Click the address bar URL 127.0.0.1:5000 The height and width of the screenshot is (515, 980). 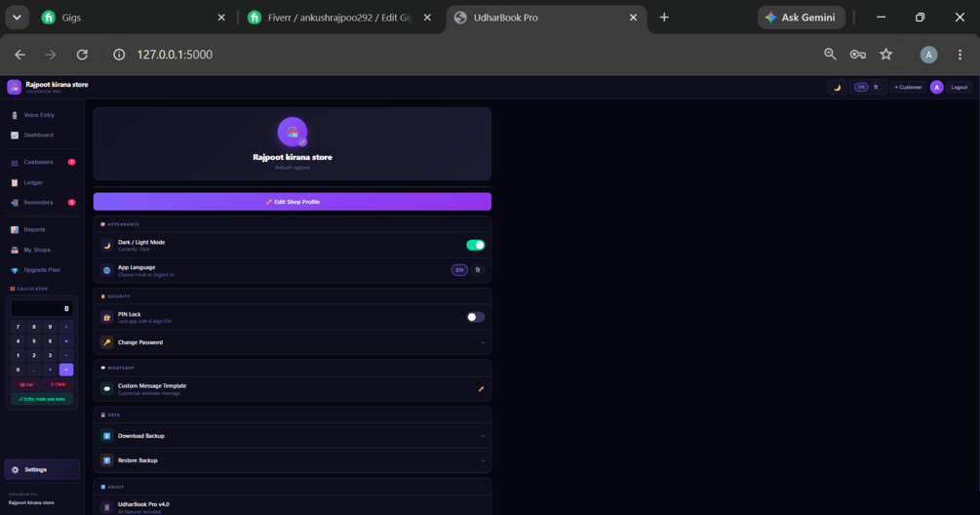[175, 55]
